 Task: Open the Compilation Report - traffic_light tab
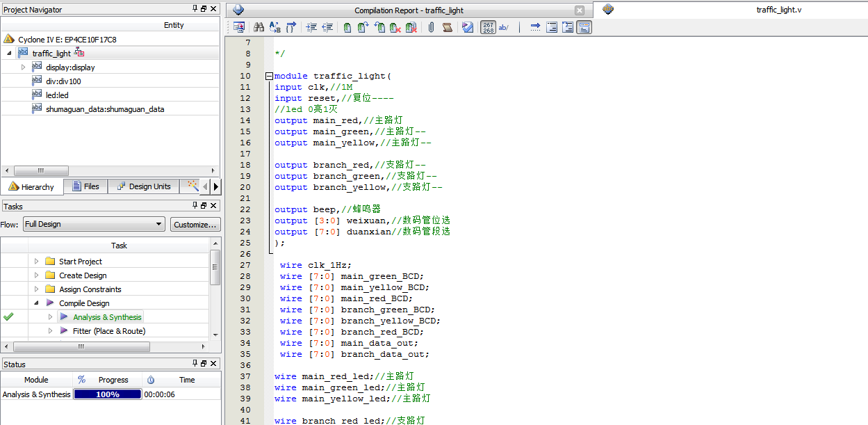pyautogui.click(x=409, y=10)
